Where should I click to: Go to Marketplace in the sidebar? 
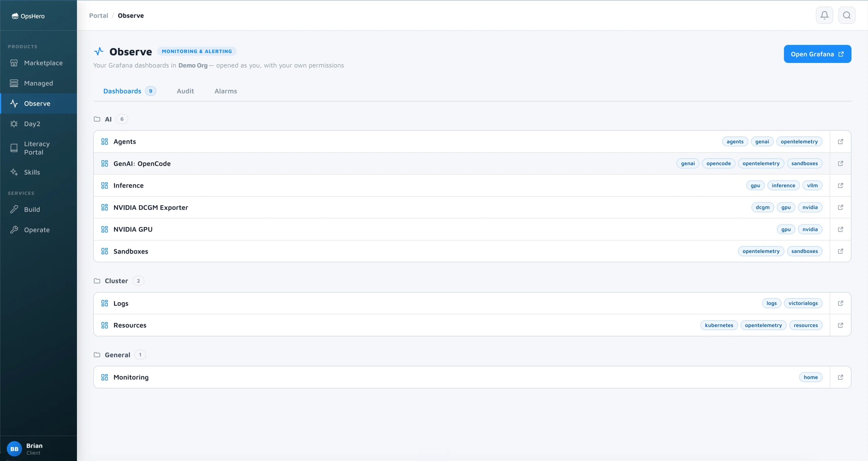click(38, 63)
